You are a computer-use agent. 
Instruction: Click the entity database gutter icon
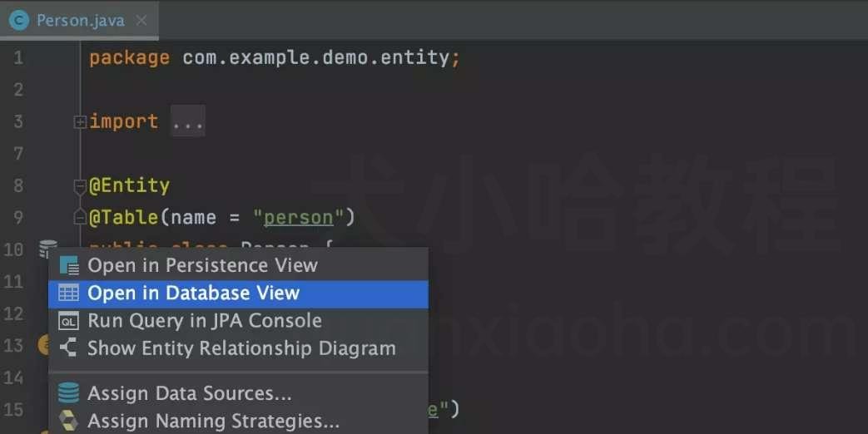coord(48,249)
